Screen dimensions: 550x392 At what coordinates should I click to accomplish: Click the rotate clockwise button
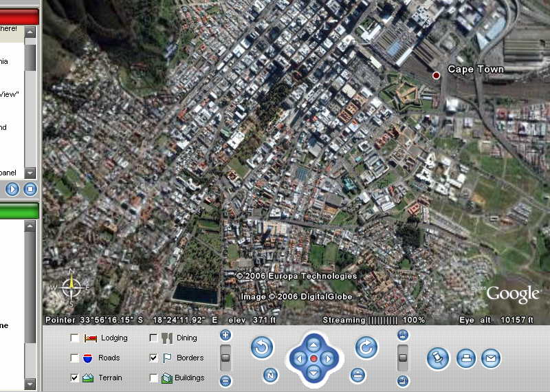point(366,347)
